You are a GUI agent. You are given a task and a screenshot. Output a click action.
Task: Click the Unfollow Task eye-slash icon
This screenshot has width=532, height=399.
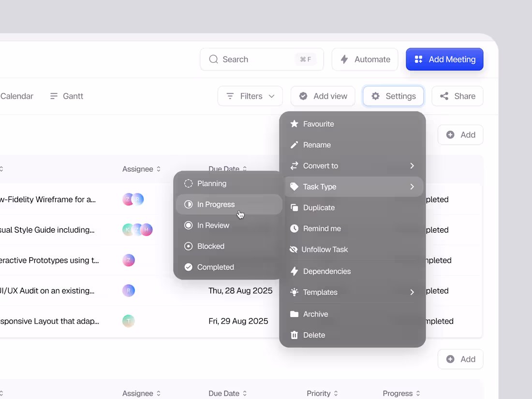(x=294, y=249)
